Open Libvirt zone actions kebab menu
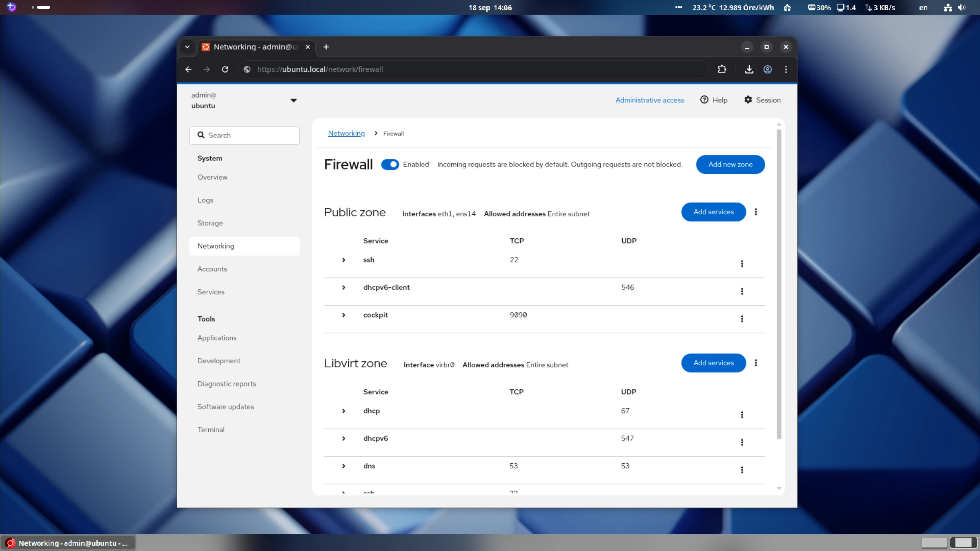 pyautogui.click(x=756, y=363)
